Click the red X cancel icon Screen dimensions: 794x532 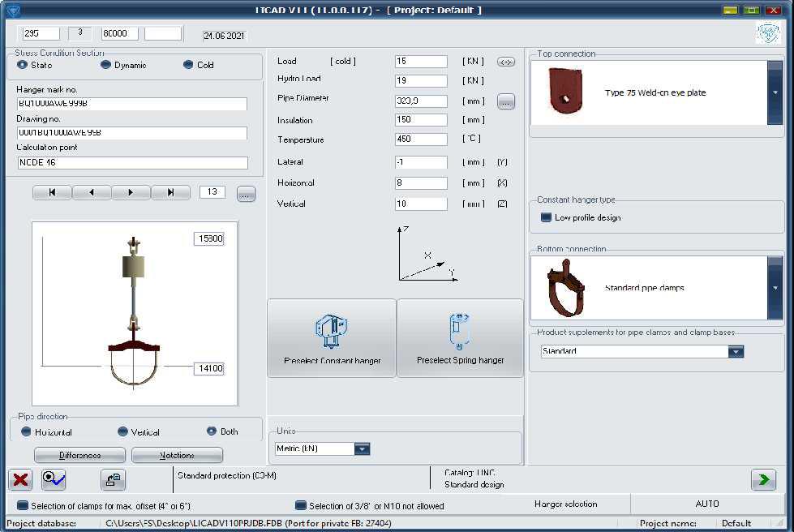pyautogui.click(x=20, y=479)
